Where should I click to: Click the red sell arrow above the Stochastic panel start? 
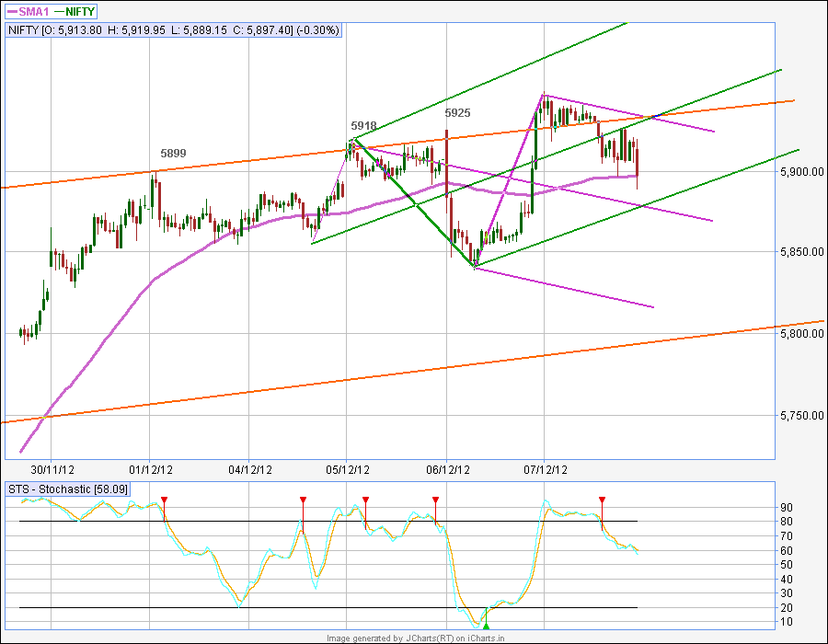(164, 500)
